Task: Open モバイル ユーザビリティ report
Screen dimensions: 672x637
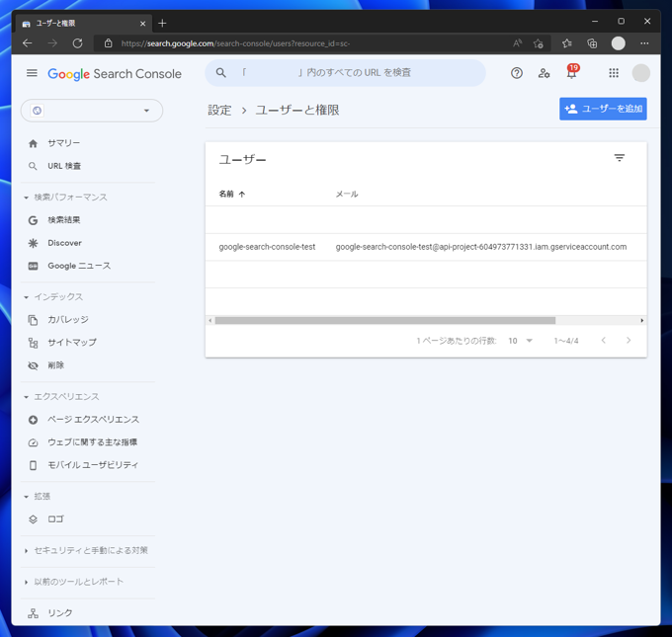Action: (93, 465)
